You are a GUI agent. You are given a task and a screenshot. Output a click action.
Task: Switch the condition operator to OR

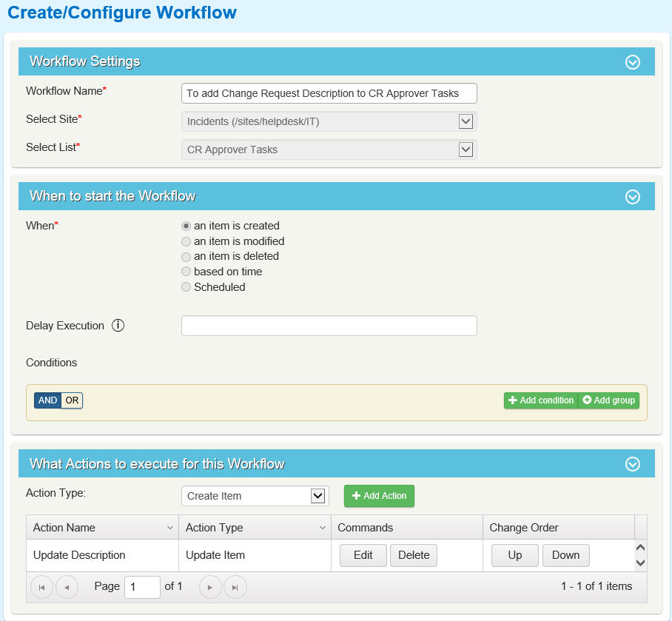pos(72,400)
